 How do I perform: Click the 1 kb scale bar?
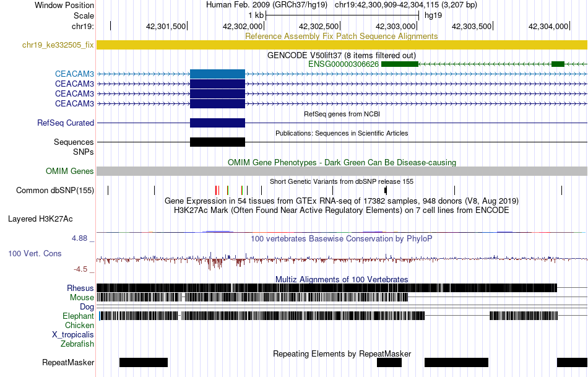click(x=342, y=15)
